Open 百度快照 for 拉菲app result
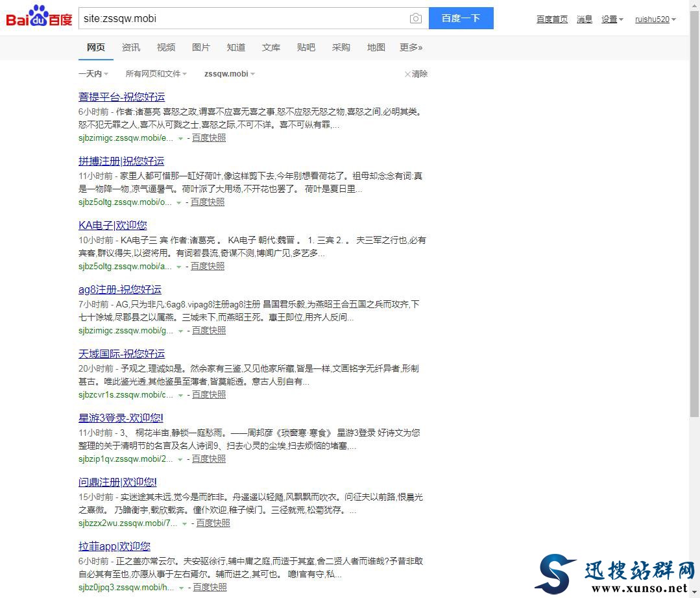The width and height of the screenshot is (700, 598). click(x=210, y=587)
